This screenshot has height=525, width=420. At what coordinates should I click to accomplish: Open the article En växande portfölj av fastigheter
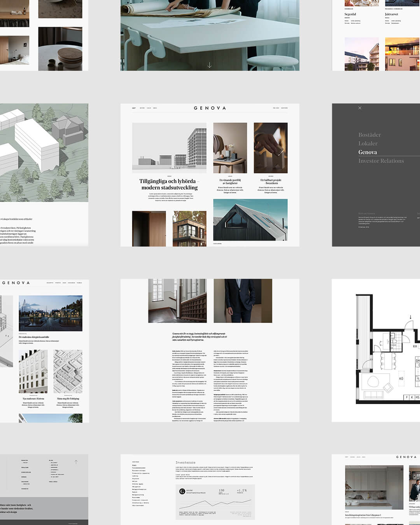click(x=230, y=182)
